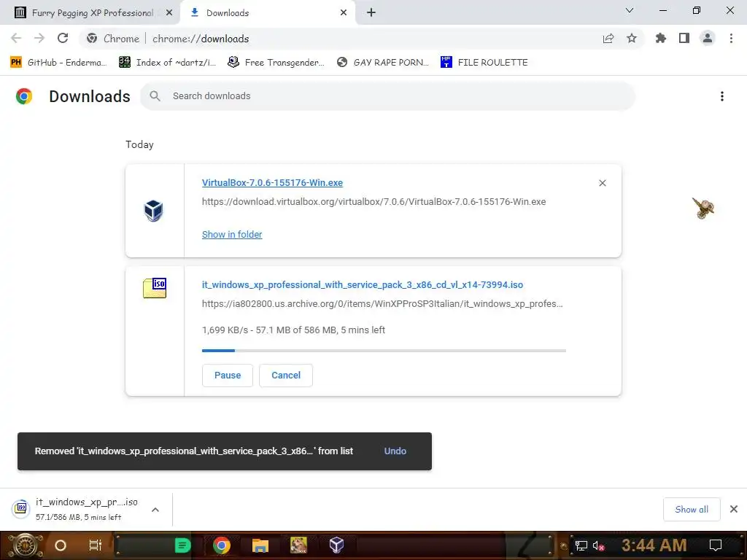Click the 1,699 KB/s download status text

293,330
